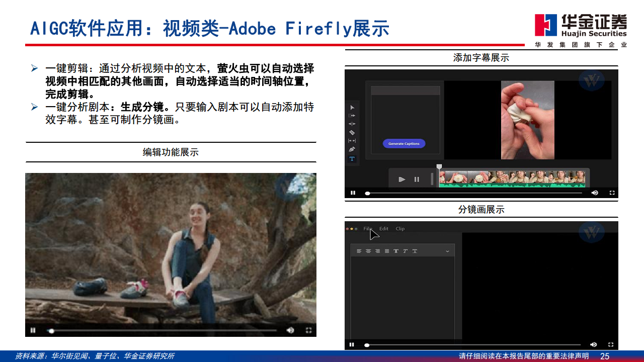Click the Generate Captions button
Viewport: 644px width, 362px height.
tap(404, 144)
